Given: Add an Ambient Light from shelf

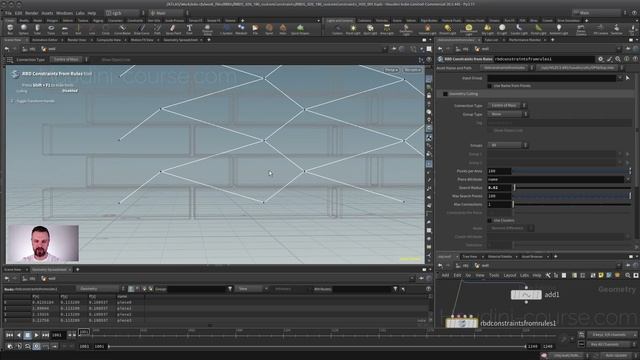Looking at the screenshot, I should pyautogui.click(x=558, y=29).
